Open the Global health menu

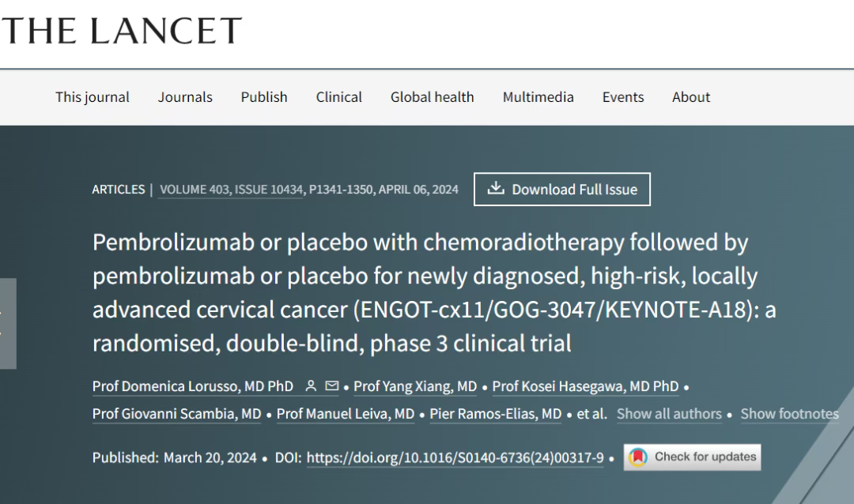[432, 97]
